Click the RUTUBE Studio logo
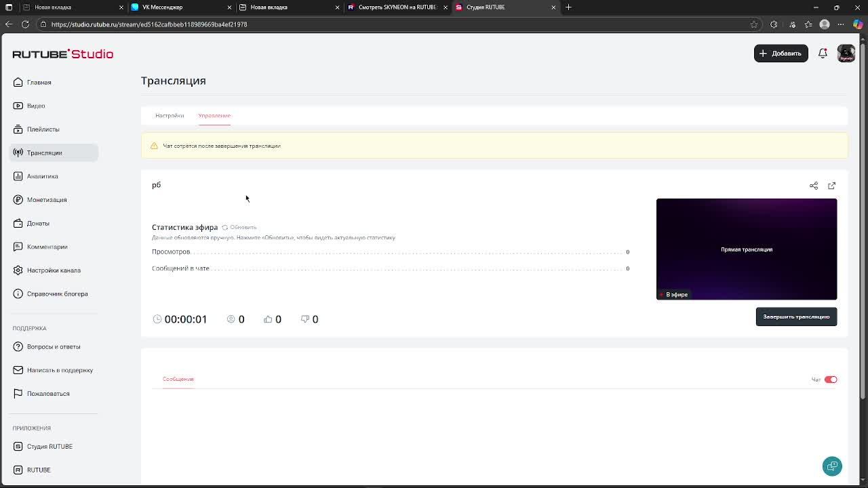868x488 pixels. pos(63,54)
